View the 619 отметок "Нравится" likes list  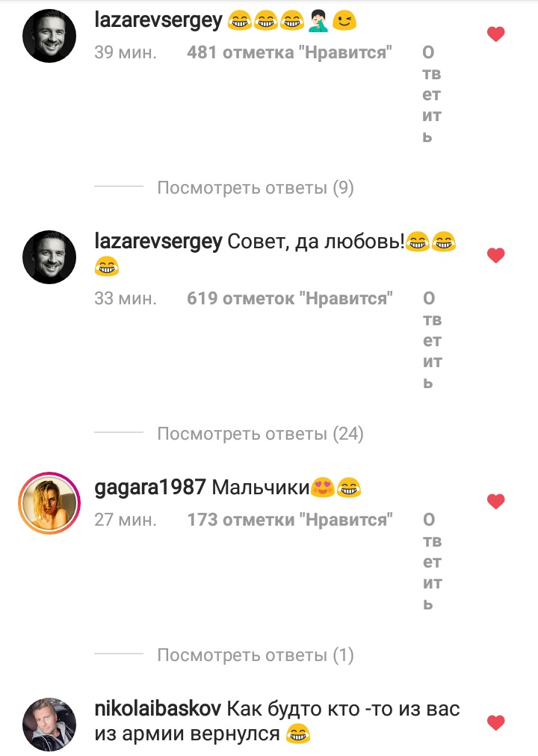pyautogui.click(x=290, y=298)
